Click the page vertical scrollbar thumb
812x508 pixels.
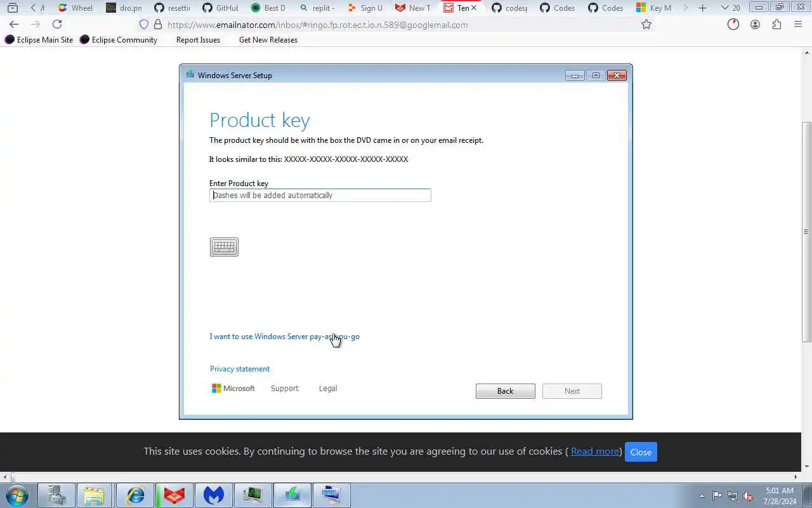pyautogui.click(x=806, y=232)
